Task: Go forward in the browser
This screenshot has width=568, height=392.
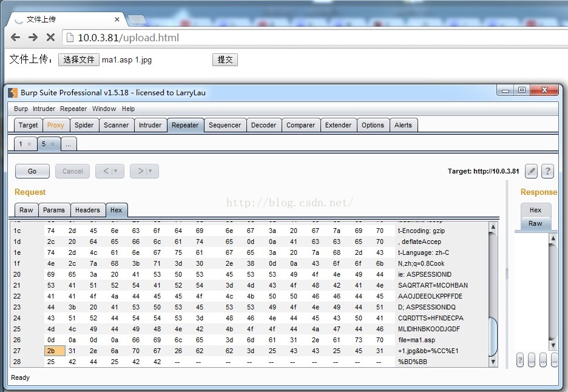Action: pos(33,37)
